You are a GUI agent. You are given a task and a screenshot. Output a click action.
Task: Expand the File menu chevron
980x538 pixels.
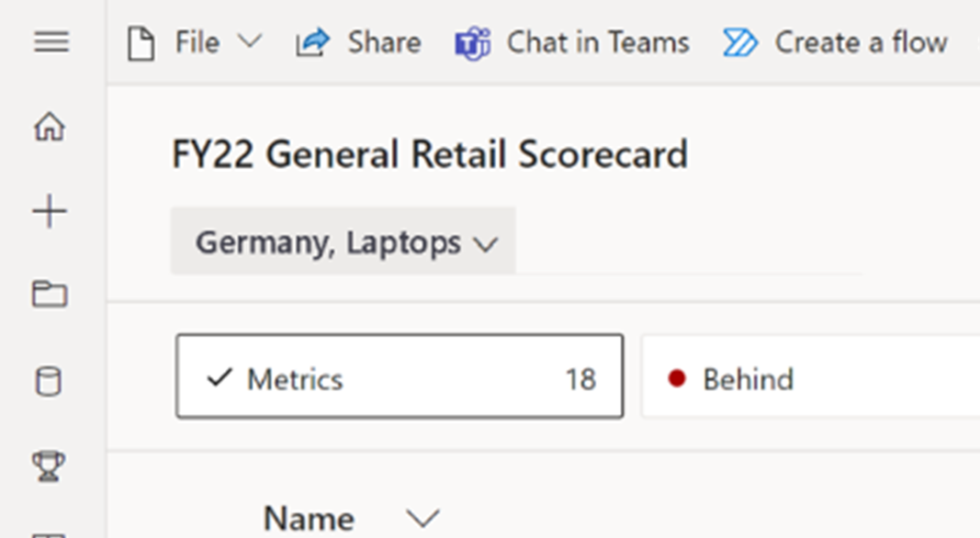tap(250, 42)
